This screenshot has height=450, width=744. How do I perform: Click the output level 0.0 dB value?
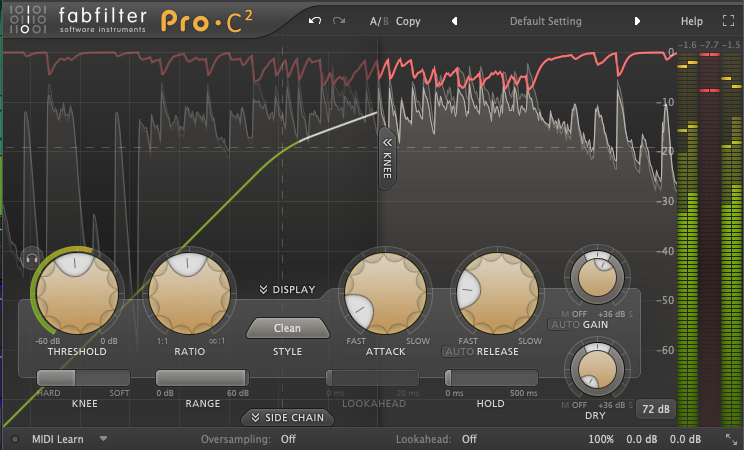pyautogui.click(x=685, y=440)
